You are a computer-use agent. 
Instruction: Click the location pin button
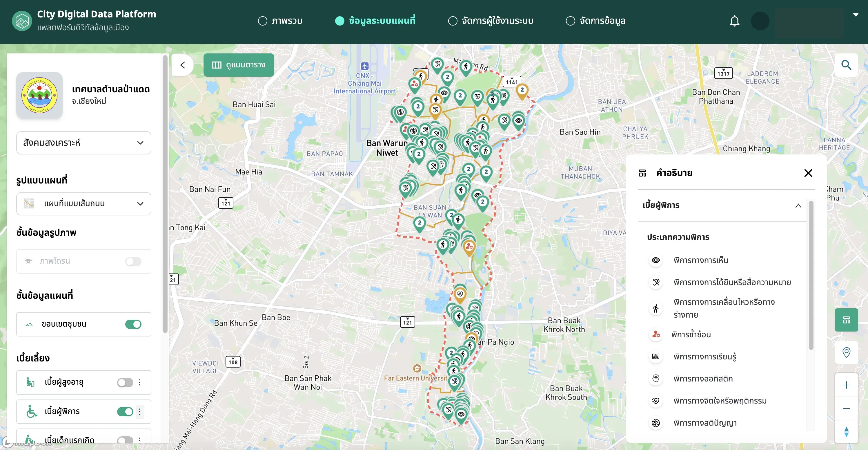(x=846, y=352)
